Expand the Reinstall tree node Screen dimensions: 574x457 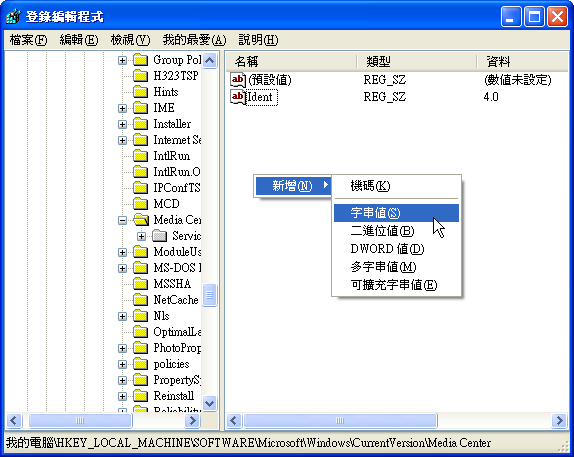click(x=122, y=396)
